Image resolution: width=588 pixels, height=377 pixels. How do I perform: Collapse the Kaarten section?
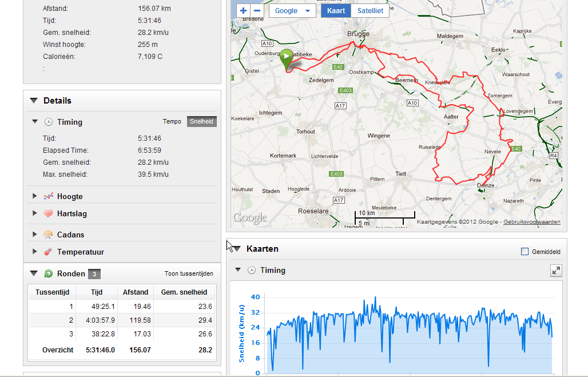coord(237,249)
